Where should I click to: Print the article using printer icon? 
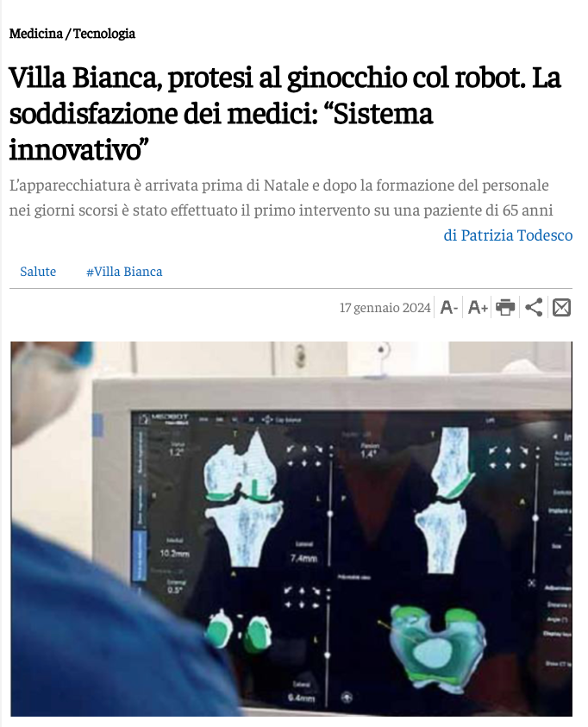505,307
